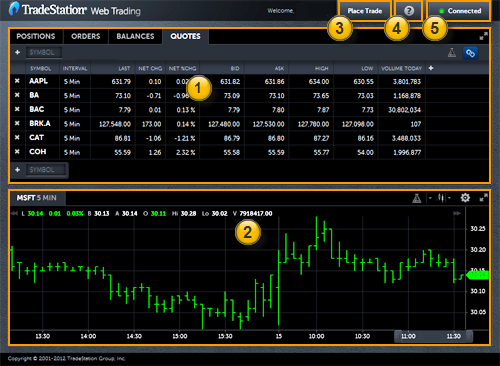Click the chart time range scrollbar between 11:00 and 11:30
The image size is (500, 366).
[x=433, y=336]
